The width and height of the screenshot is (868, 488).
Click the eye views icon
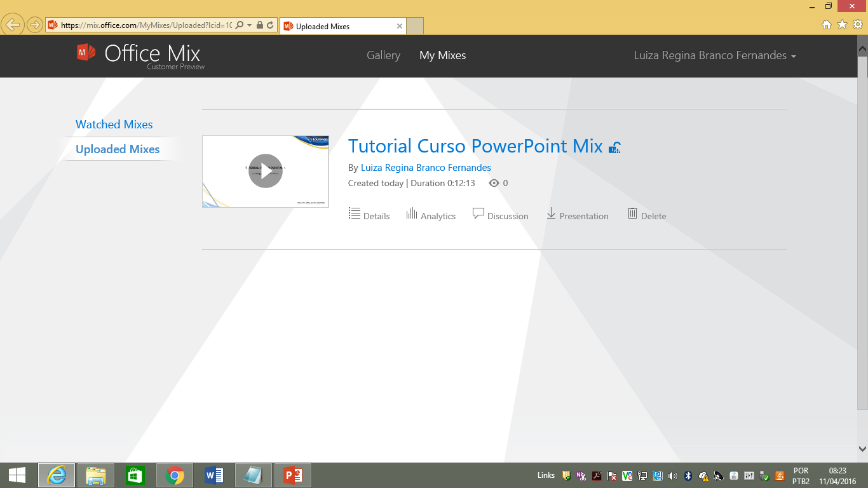[x=494, y=183]
